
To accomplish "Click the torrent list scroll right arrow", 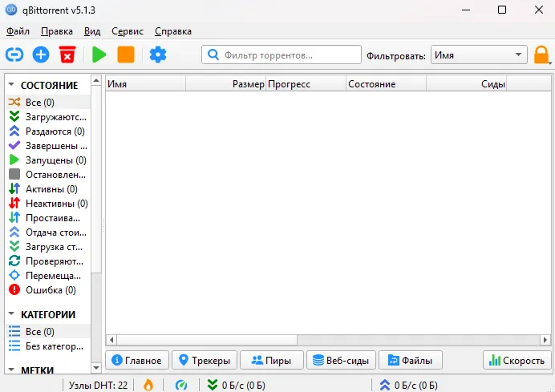I will pos(545,340).
